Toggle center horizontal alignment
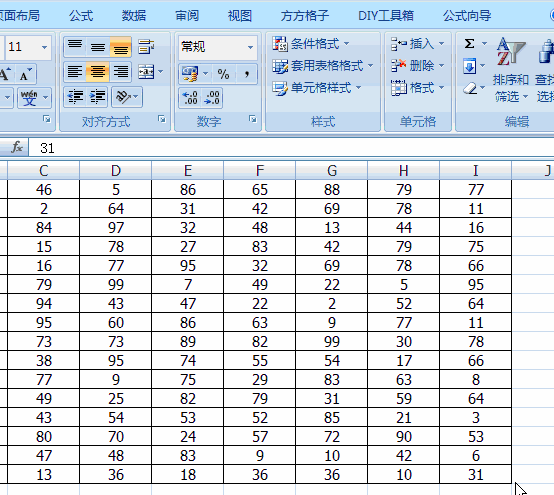This screenshot has height=495, width=554. (98, 72)
